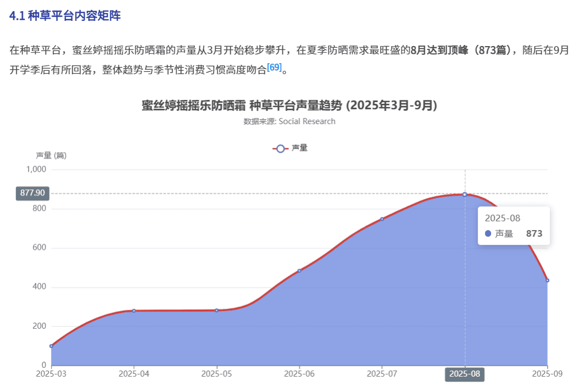
Task: Click the x-axis label 2025-09
Action: click(548, 374)
